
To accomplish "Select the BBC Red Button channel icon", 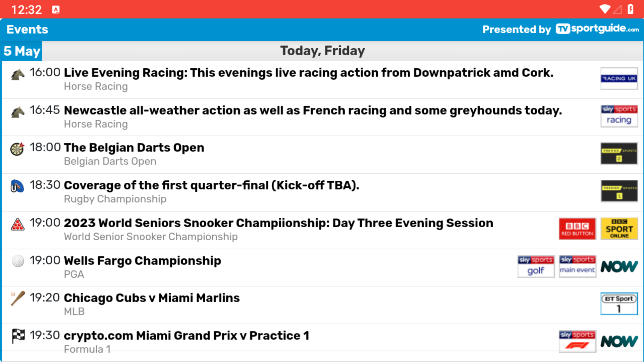I will [x=577, y=229].
